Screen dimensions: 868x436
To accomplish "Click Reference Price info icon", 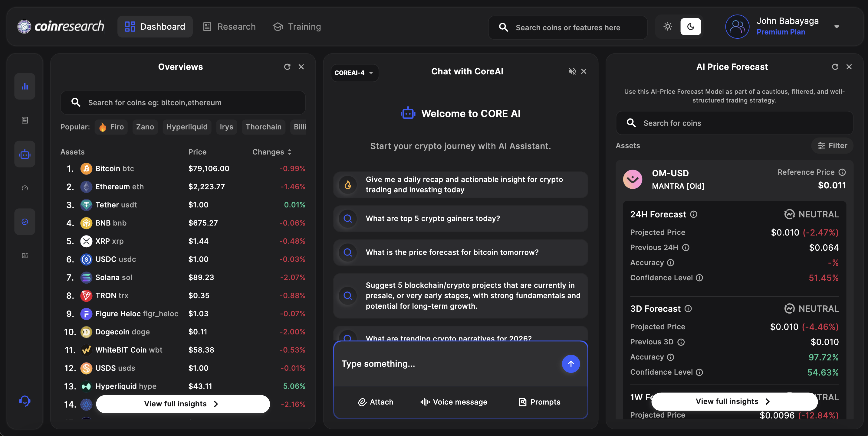I will (x=842, y=172).
